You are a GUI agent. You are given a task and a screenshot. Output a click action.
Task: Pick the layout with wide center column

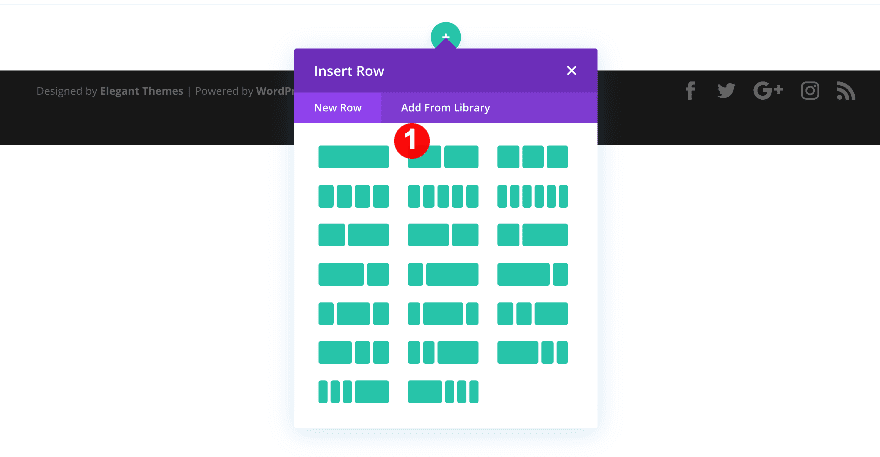[x=353, y=314]
